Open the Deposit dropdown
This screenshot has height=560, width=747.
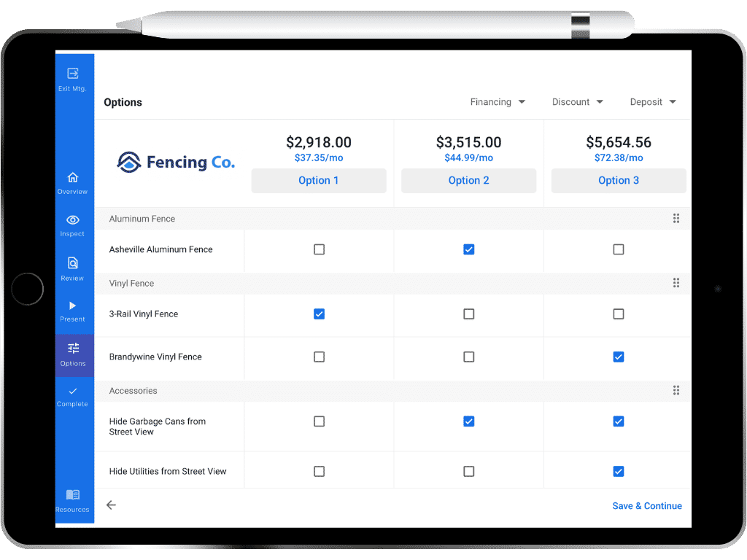[x=653, y=102]
